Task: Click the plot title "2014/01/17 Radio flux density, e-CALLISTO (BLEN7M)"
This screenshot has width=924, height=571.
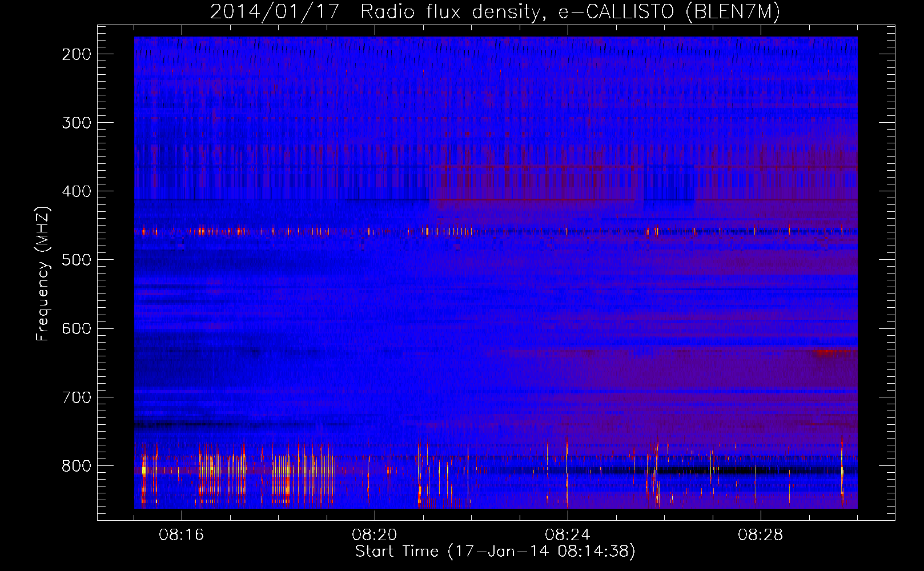Action: click(495, 11)
